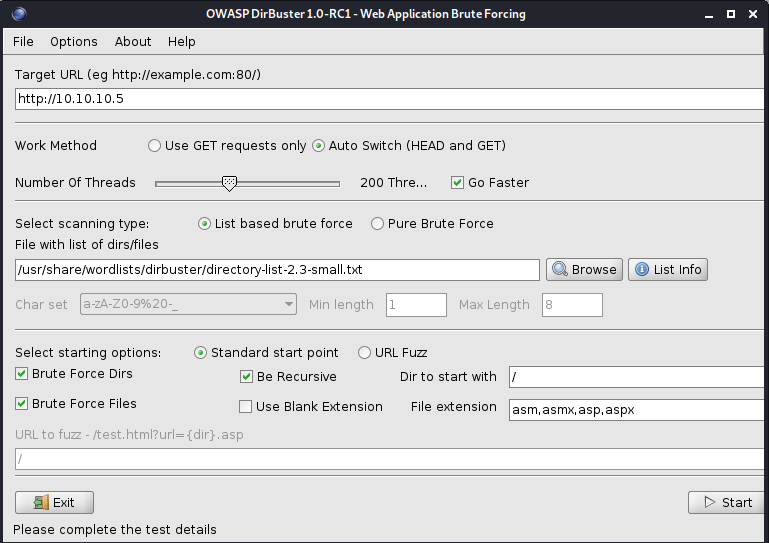This screenshot has width=769, height=543.
Task: Click the blue List Info icon
Action: coord(641,269)
